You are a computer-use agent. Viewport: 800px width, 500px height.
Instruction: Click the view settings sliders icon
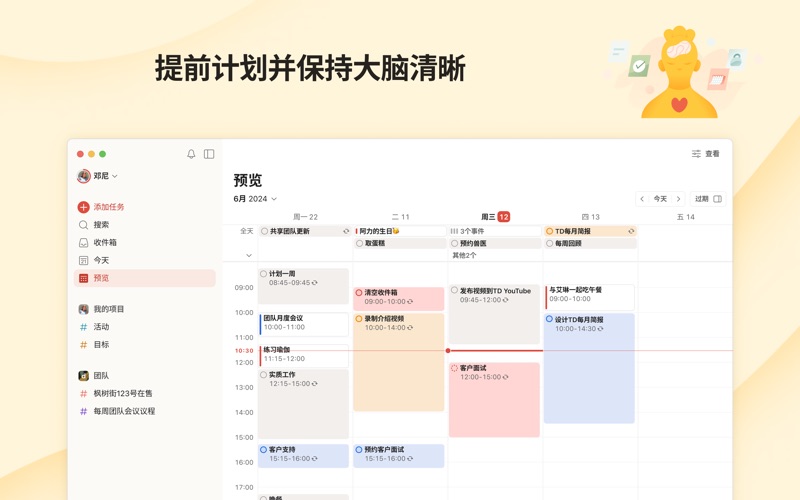click(x=696, y=154)
